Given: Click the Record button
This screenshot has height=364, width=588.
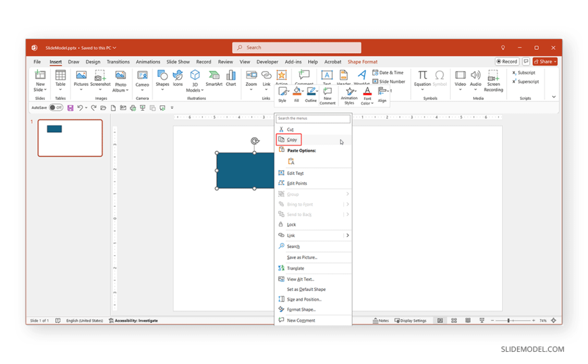Looking at the screenshot, I should point(507,61).
